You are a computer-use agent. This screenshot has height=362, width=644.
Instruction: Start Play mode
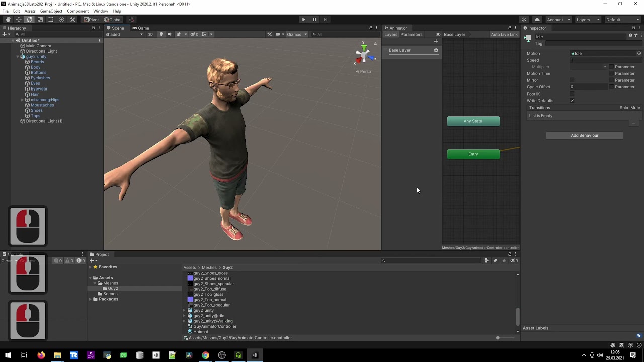(303, 20)
